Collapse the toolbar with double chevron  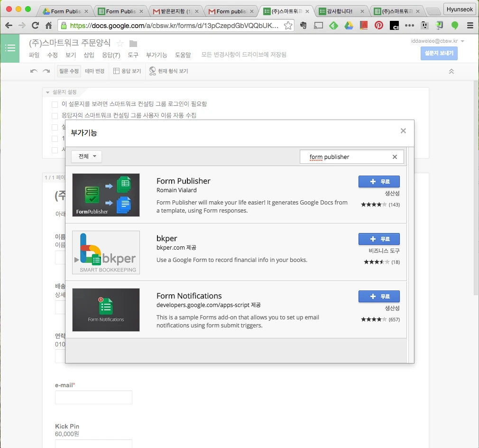pos(451,71)
